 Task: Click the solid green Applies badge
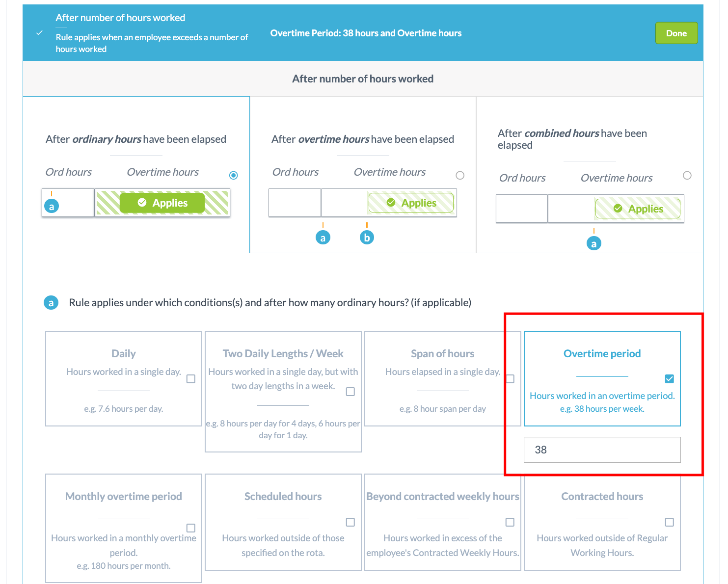162,203
